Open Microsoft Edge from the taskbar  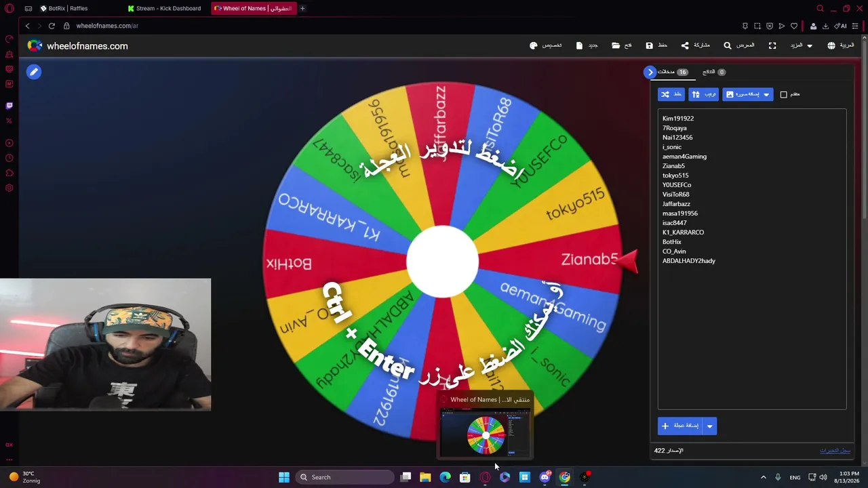coord(445,477)
